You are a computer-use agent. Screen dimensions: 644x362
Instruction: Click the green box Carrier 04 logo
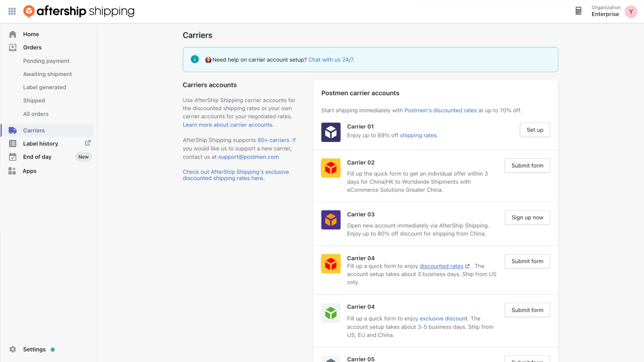[331, 313]
